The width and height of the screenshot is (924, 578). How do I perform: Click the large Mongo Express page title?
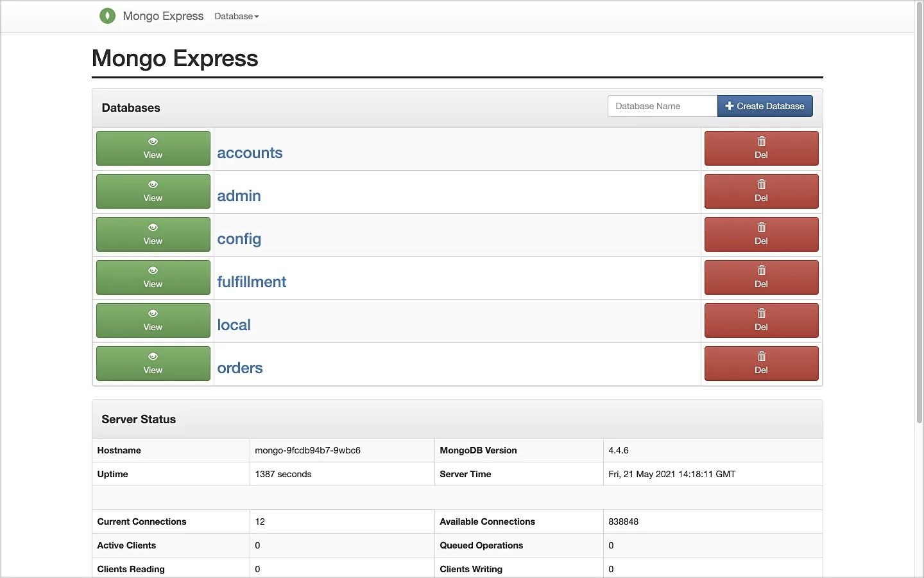[175, 58]
